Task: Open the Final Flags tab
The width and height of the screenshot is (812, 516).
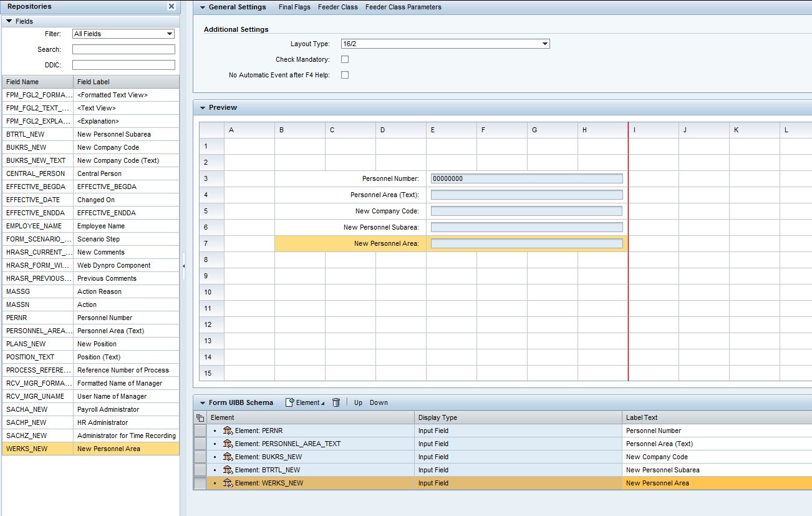Action: pos(294,7)
